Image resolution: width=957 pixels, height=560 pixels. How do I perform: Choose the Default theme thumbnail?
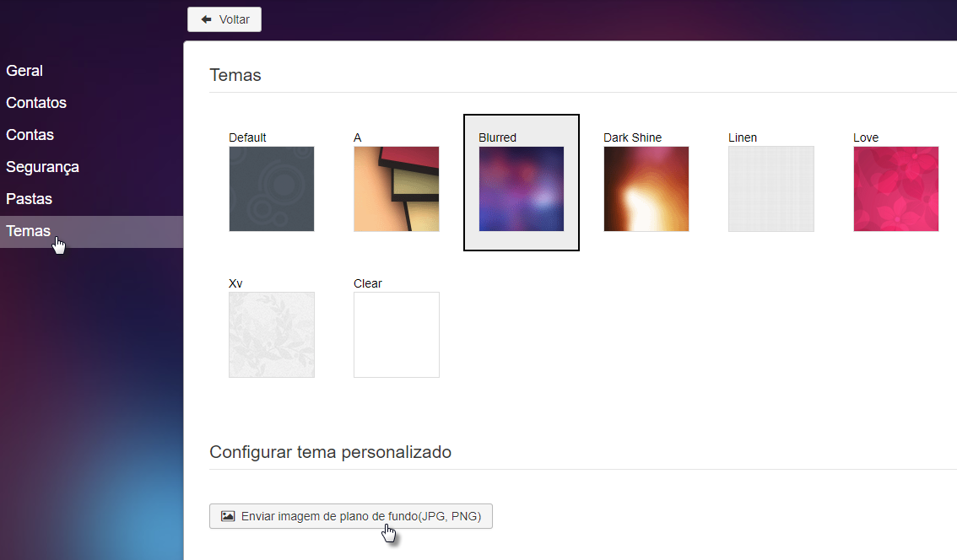pyautogui.click(x=272, y=189)
